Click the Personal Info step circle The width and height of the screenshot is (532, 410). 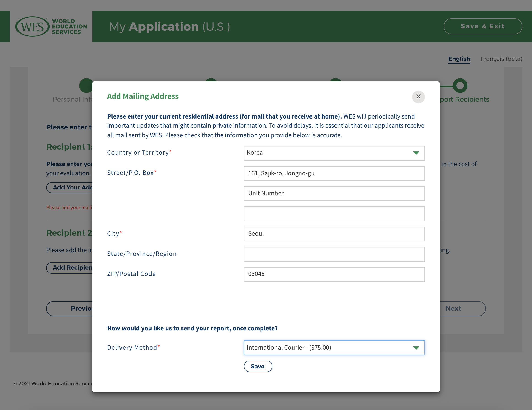point(86,86)
